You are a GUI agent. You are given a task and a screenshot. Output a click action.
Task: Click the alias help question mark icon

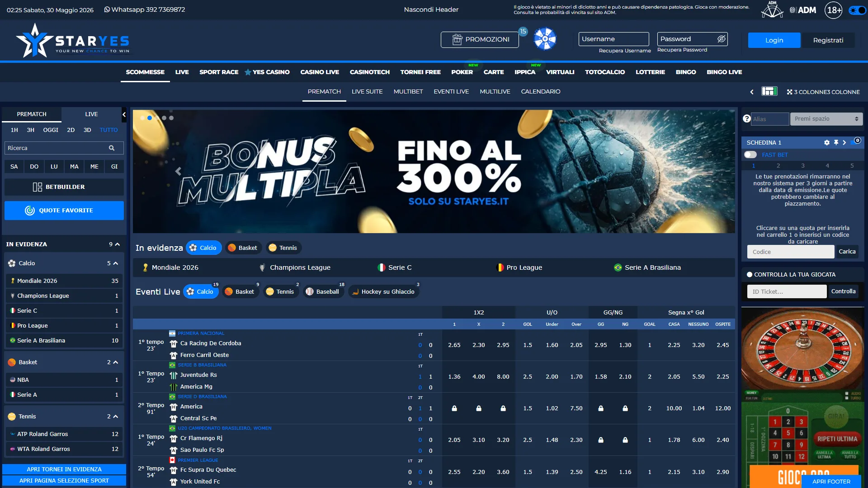point(746,119)
